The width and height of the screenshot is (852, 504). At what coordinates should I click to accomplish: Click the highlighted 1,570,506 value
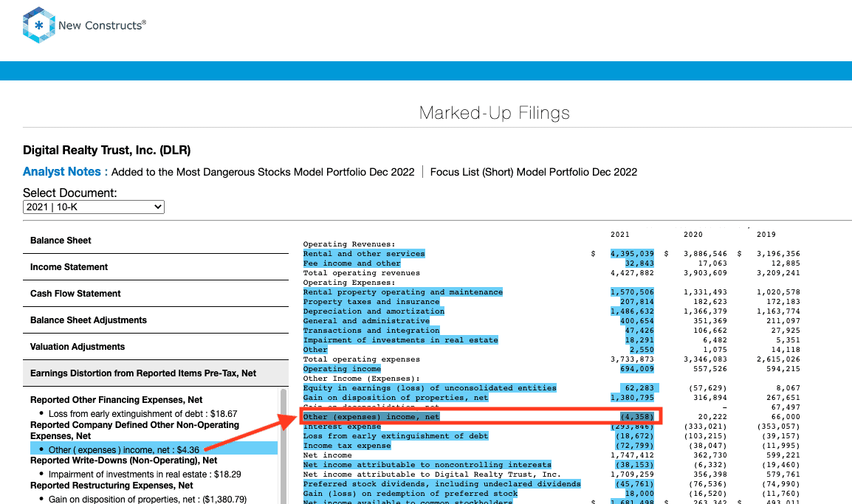633,292
